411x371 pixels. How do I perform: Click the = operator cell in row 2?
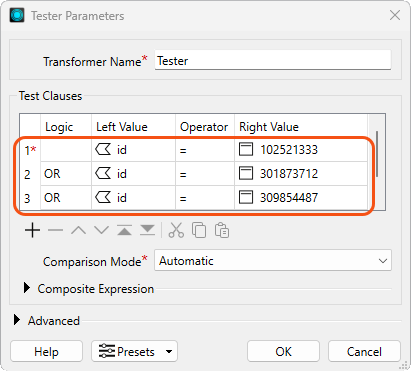tap(205, 174)
